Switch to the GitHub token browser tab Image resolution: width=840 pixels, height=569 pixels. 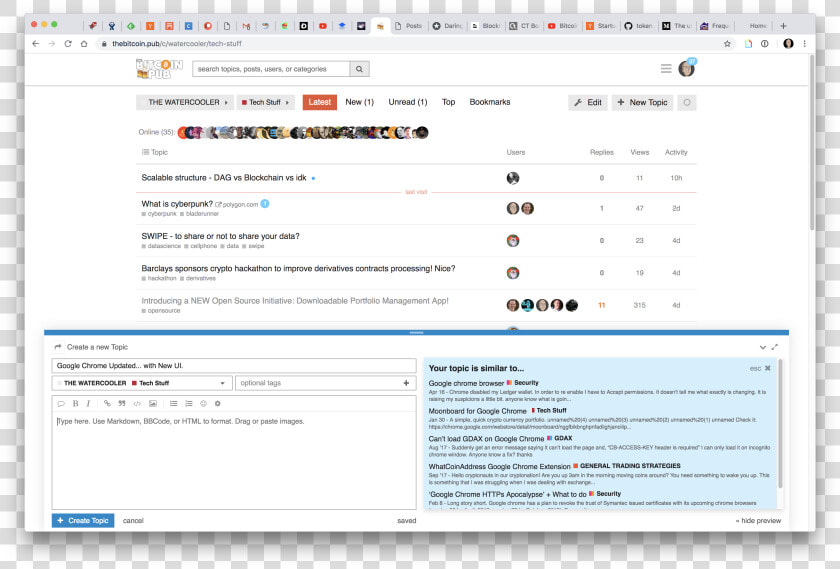pos(638,26)
